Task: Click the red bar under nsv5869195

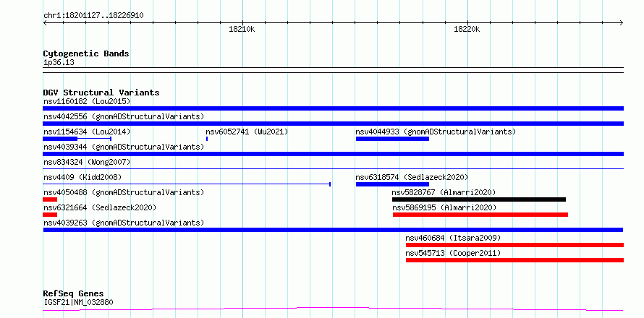Action: pyautogui.click(x=480, y=215)
